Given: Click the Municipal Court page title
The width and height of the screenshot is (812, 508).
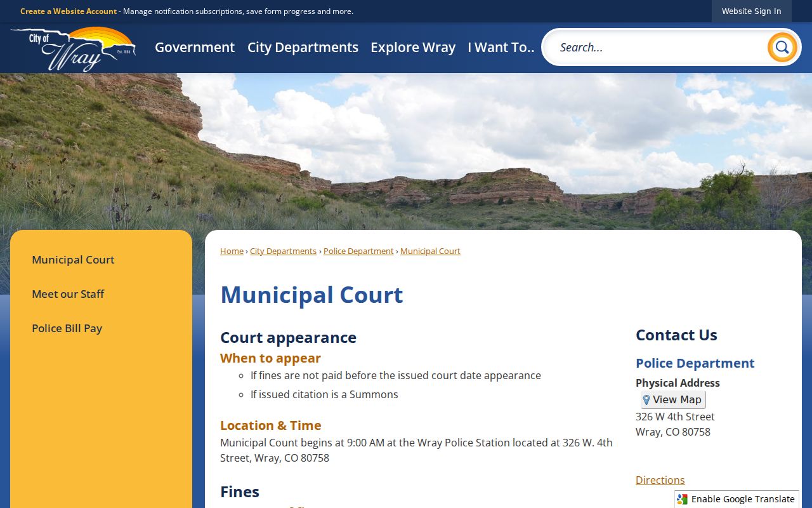Looking at the screenshot, I should pyautogui.click(x=311, y=295).
